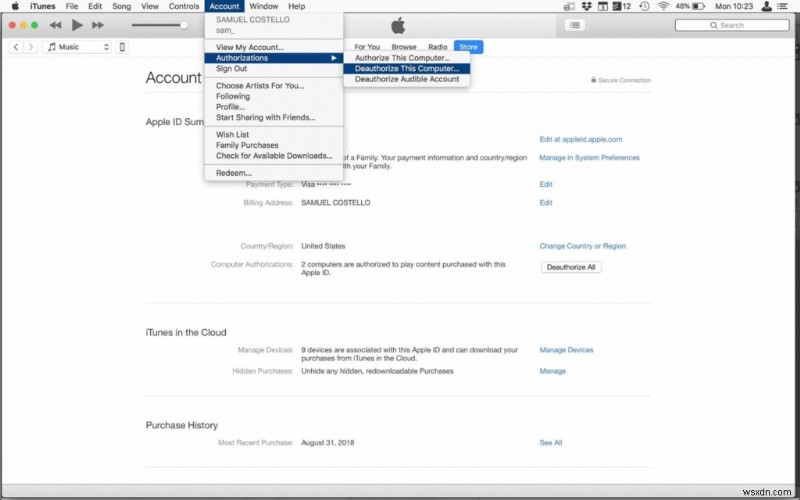Click the Mon 10:23 clock
This screenshot has height=500, width=800.
pos(734,6)
